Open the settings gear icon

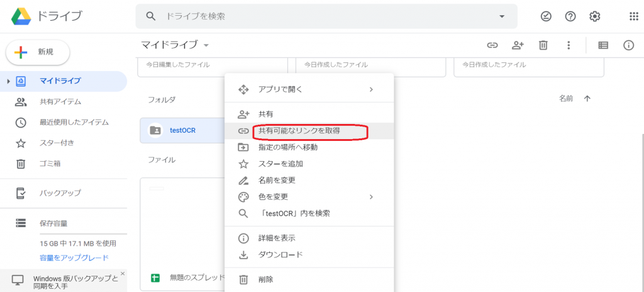[x=595, y=16]
